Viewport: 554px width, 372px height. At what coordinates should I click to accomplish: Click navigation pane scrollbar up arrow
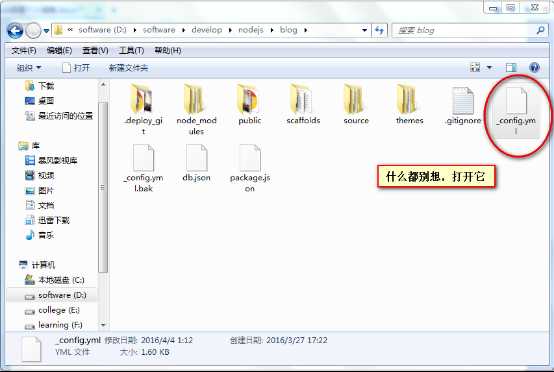(103, 84)
